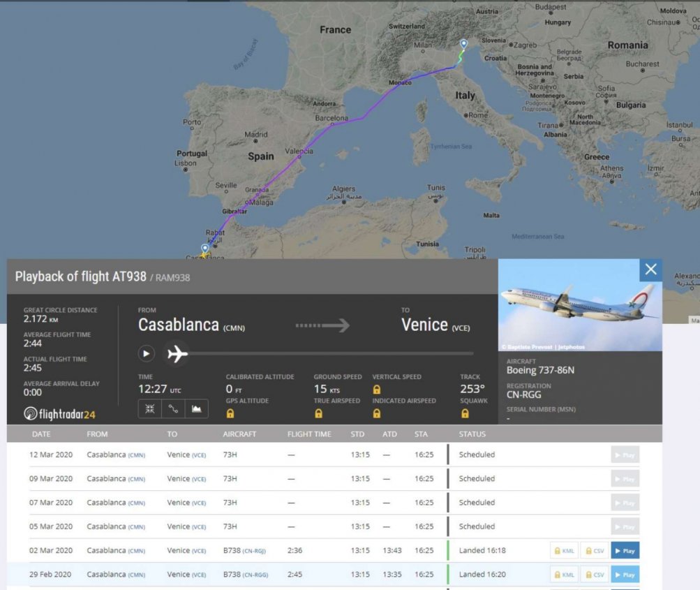Download CSV for the 02 Mar 2020 flight
This screenshot has width=700, height=590.
click(x=595, y=551)
